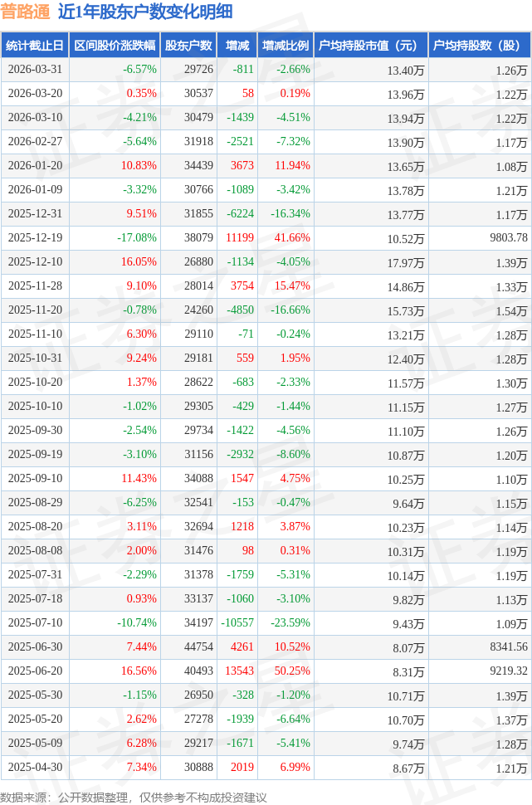Click the 13543 increase value cell

point(238,671)
